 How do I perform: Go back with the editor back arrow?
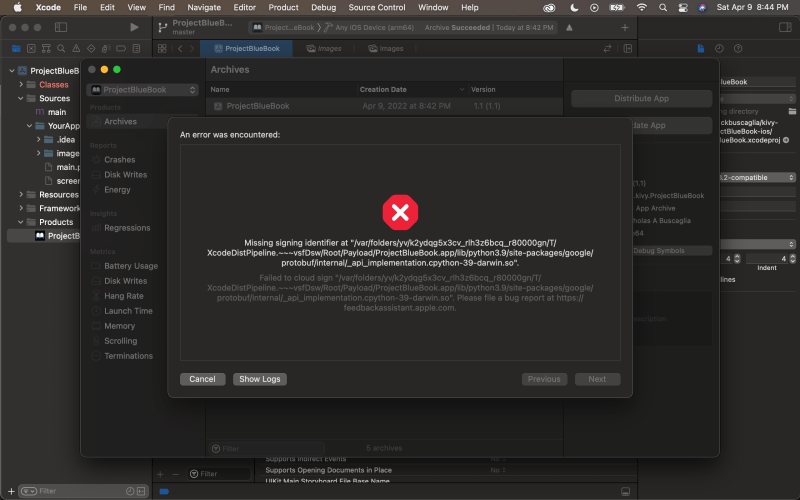tap(180, 48)
